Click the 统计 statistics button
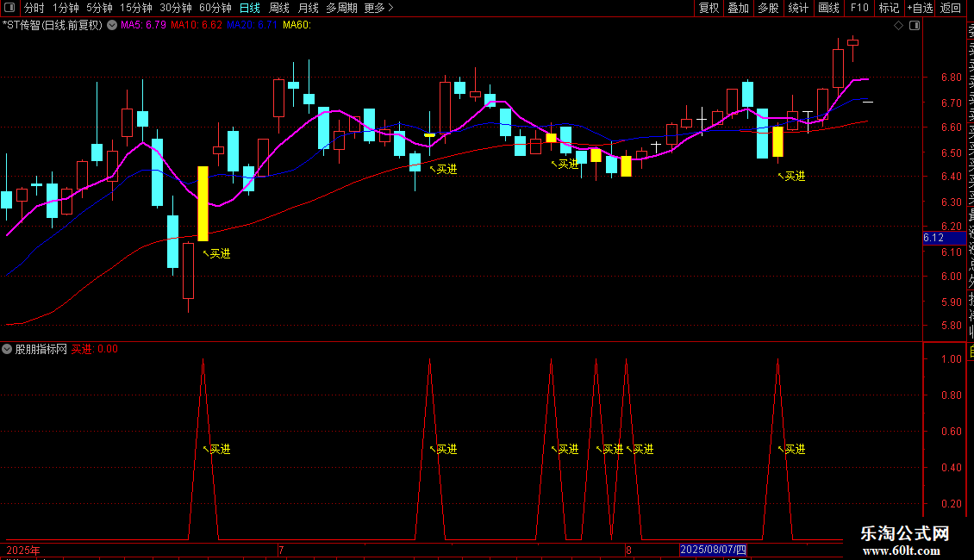This screenshot has width=974, height=560. [x=798, y=8]
